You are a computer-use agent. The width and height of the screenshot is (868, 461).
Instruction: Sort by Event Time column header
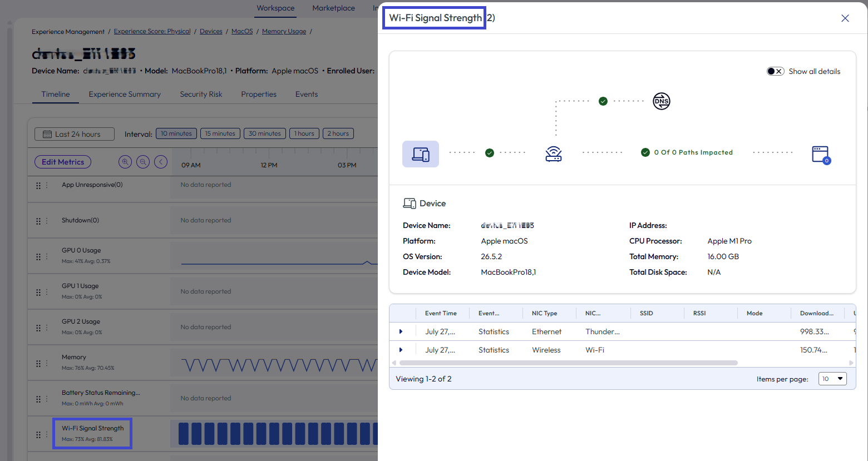[x=441, y=313]
